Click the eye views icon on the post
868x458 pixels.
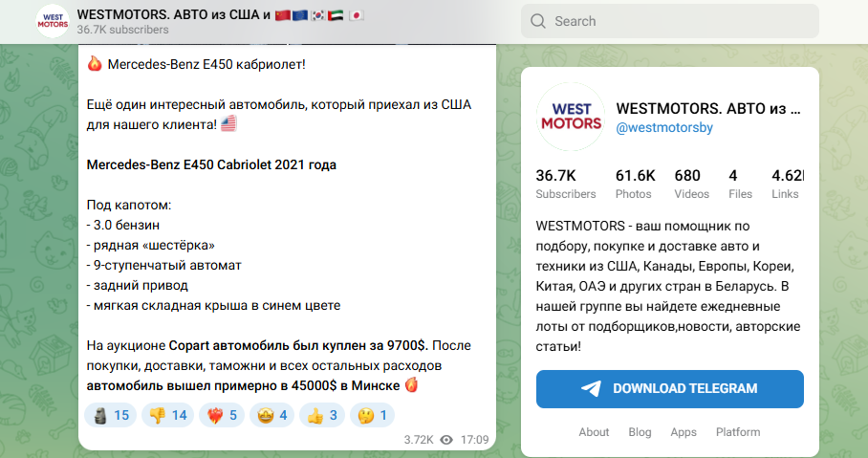446,440
